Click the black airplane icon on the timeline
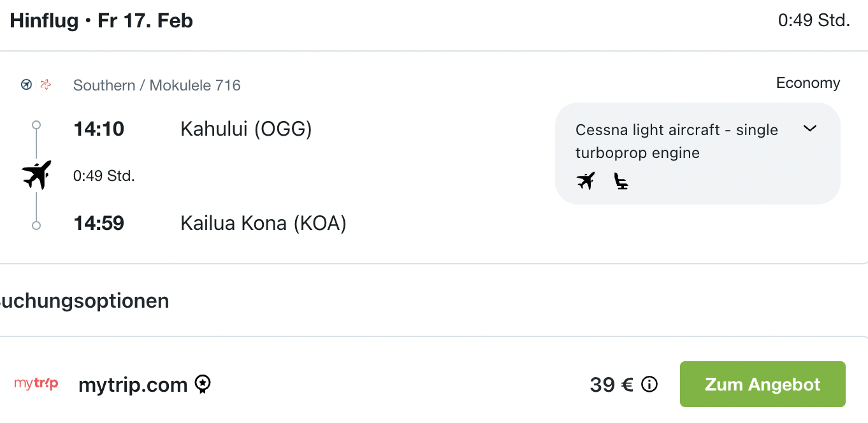Screen dimensions: 868x423 36,175
